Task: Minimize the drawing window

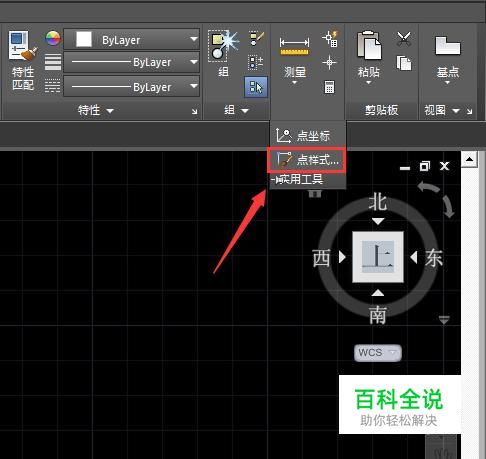Action: pos(405,168)
